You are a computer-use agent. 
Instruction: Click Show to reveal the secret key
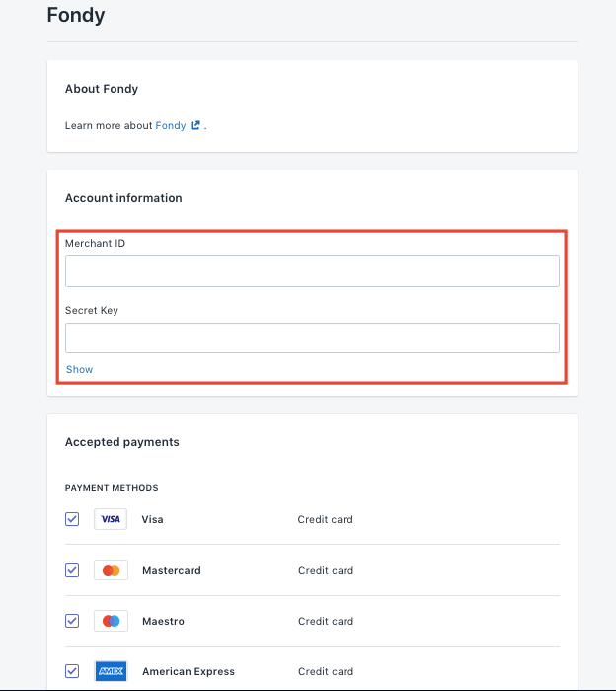[x=79, y=369]
